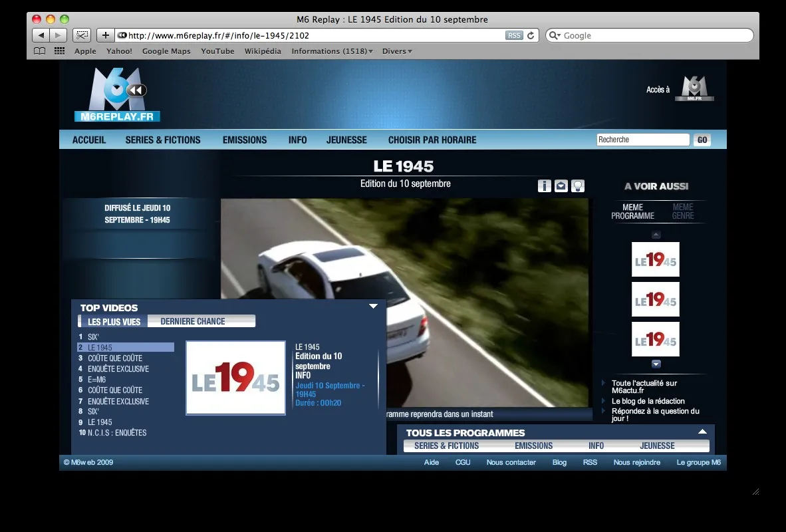
Task: Open the bookmarks book icon
Action: pyautogui.click(x=39, y=51)
